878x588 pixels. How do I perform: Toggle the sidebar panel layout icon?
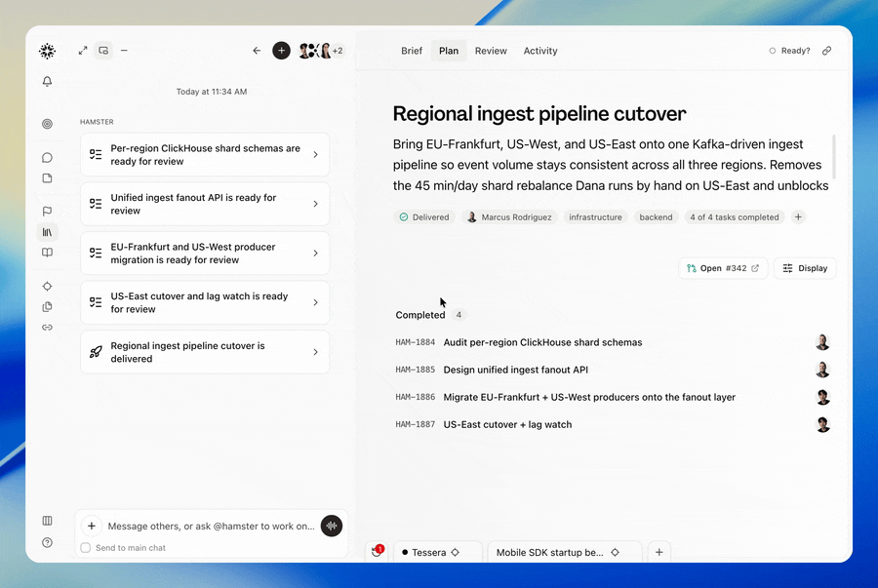pos(47,521)
